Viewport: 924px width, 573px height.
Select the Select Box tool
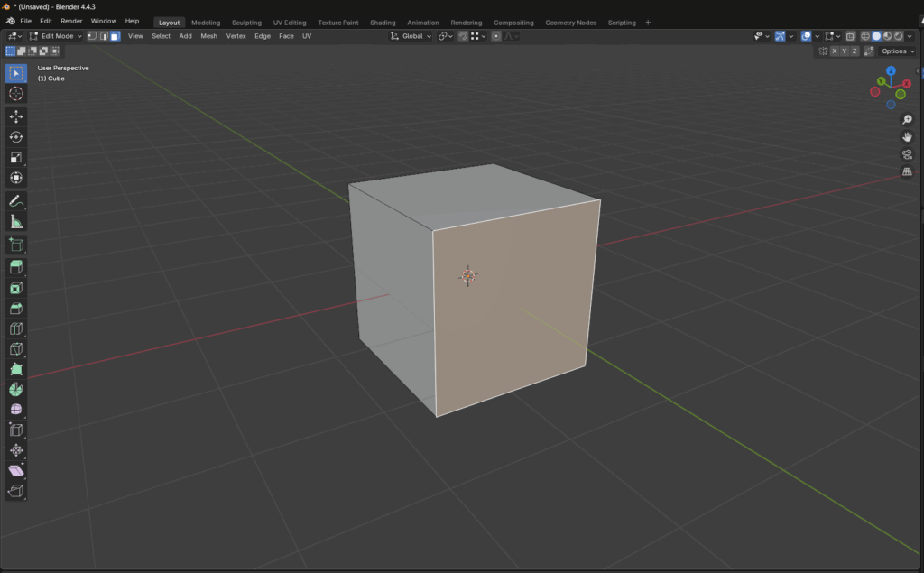pos(16,73)
